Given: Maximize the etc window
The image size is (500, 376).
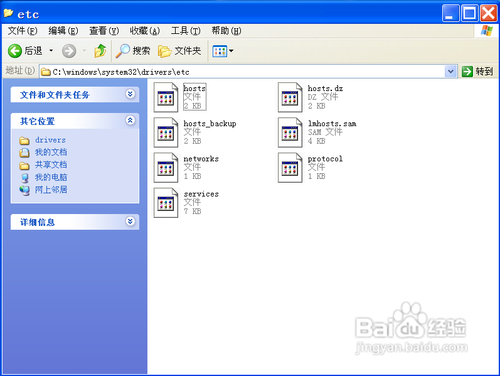Looking at the screenshot, I should (469, 13).
